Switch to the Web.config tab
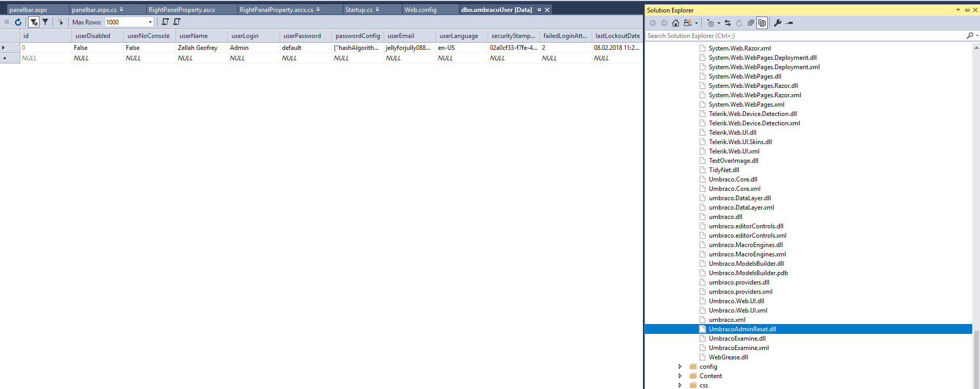This screenshot has height=389, width=980. [420, 10]
